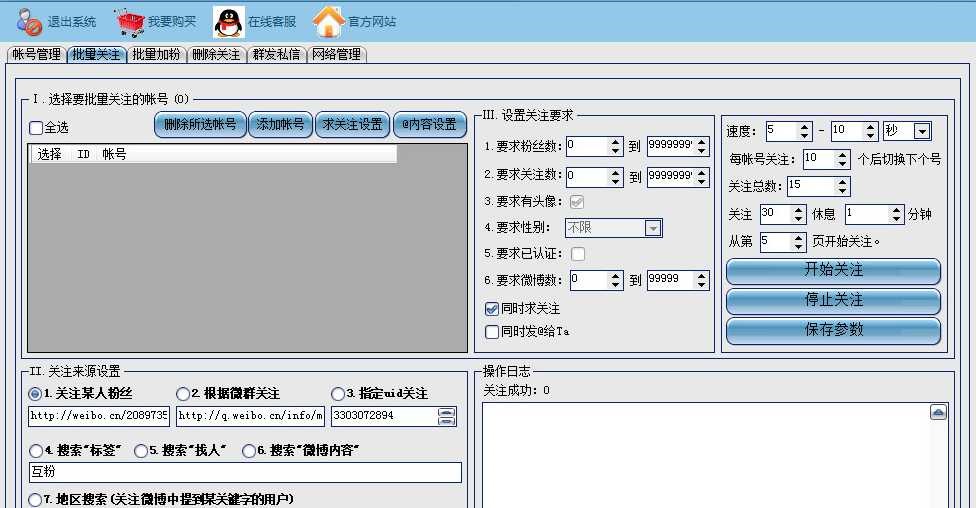This screenshot has height=508, width=976.
Task: Click the log scroll-up arrow icon
Action: click(x=939, y=412)
